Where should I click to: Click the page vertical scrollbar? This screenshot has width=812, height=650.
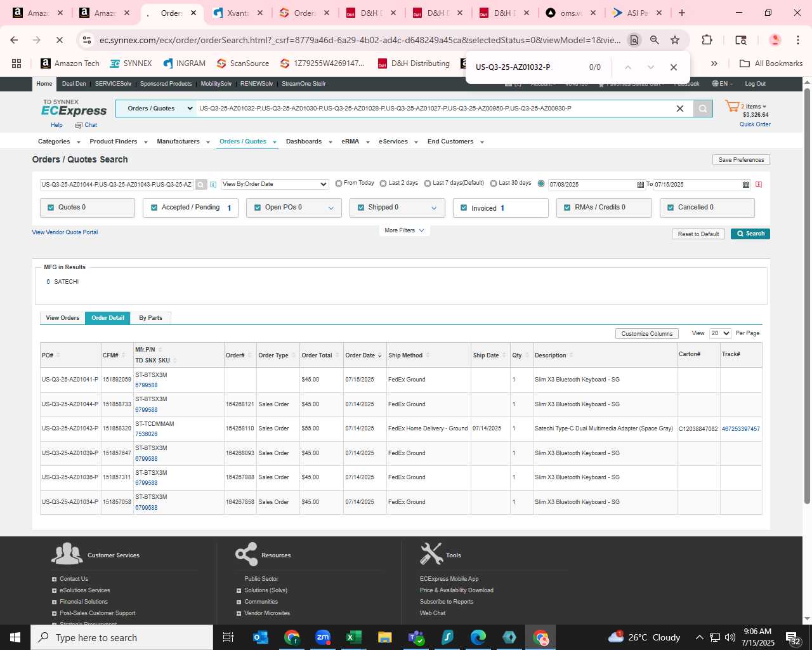coord(807,295)
